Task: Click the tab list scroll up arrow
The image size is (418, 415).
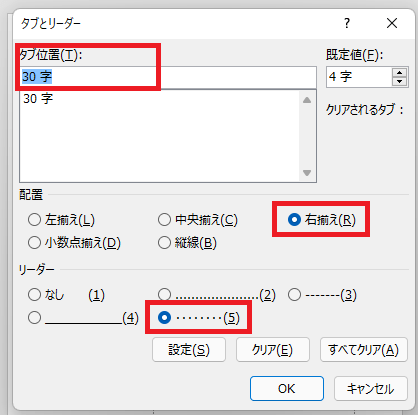Action: click(x=307, y=100)
